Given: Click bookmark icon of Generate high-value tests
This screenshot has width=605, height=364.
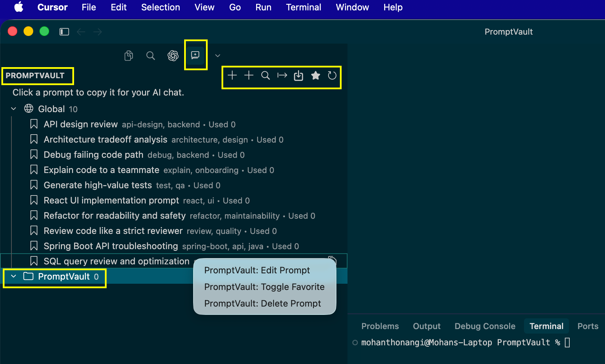Looking at the screenshot, I should tap(34, 185).
